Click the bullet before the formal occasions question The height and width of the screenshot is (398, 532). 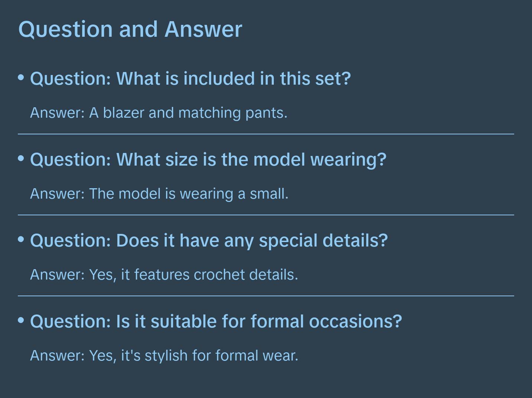[x=21, y=320]
